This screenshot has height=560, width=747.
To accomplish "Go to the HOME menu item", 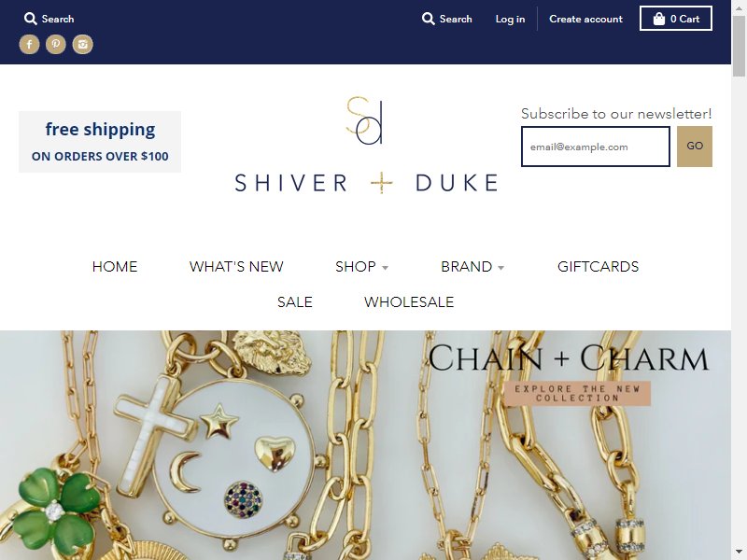I will pos(115,267).
